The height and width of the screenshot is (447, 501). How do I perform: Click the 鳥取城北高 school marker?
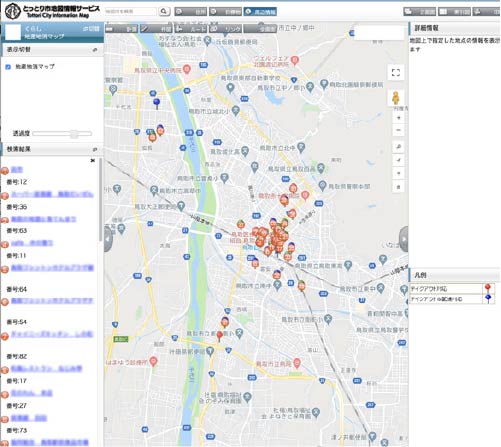pyautogui.click(x=245, y=152)
